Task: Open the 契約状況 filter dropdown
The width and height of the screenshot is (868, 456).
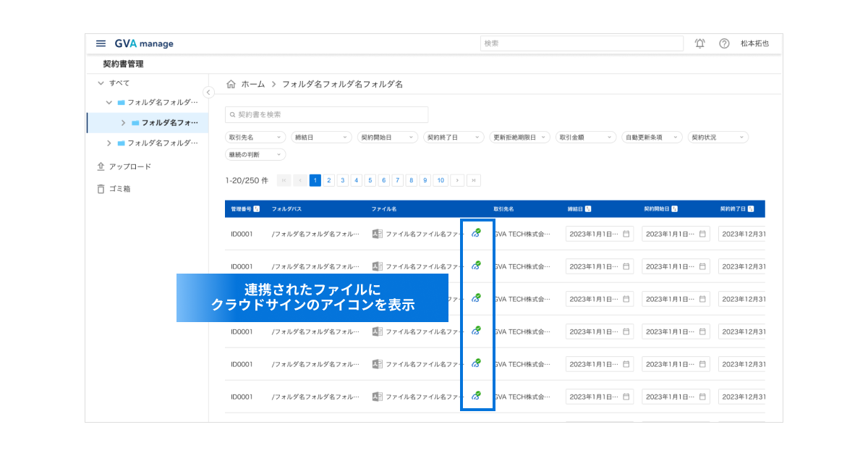Action: point(718,137)
